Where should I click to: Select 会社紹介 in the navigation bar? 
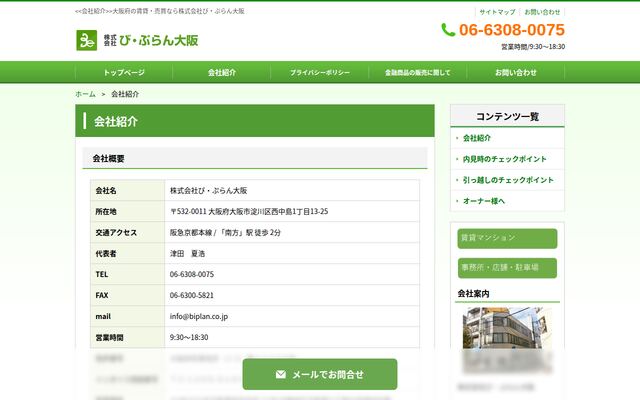(x=222, y=72)
